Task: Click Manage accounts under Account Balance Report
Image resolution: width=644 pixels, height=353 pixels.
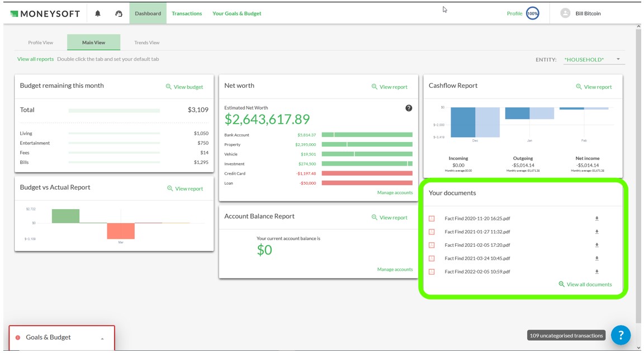Action: [395, 270]
